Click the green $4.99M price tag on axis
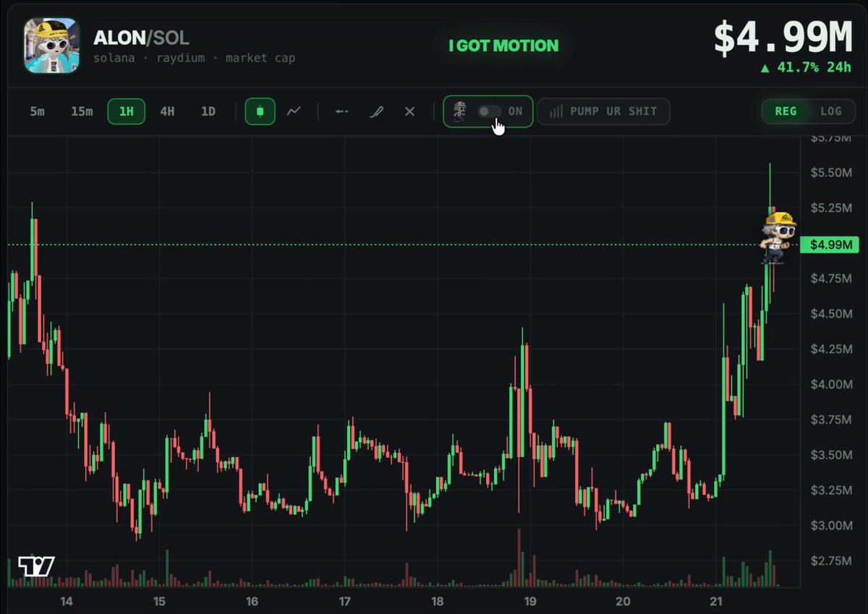Viewport: 868px width, 614px height. point(830,245)
